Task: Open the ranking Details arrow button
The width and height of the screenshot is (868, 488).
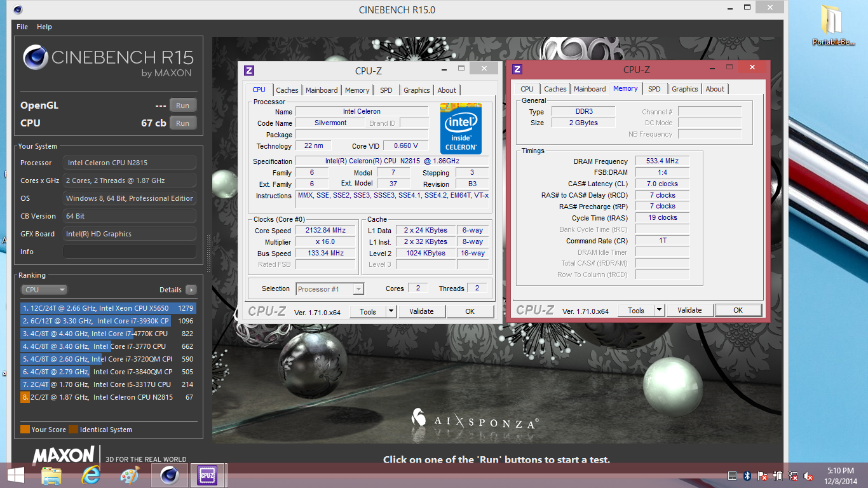Action: click(191, 290)
